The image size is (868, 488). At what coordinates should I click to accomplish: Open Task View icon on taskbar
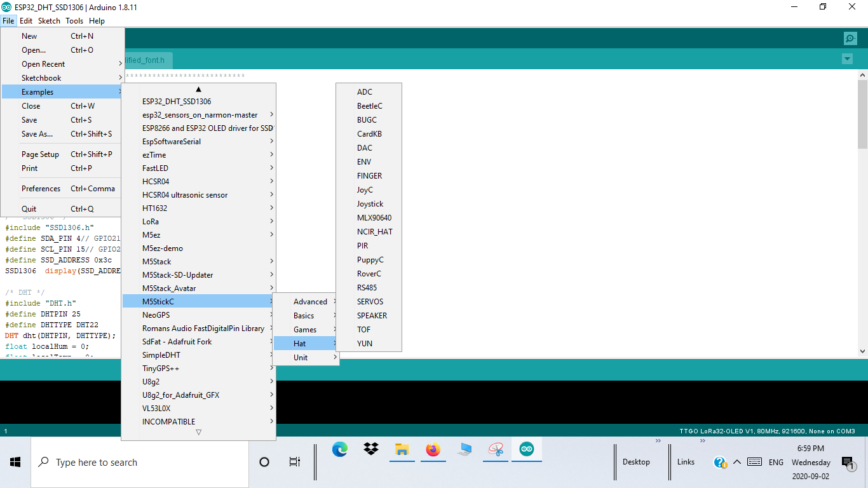(294, 462)
